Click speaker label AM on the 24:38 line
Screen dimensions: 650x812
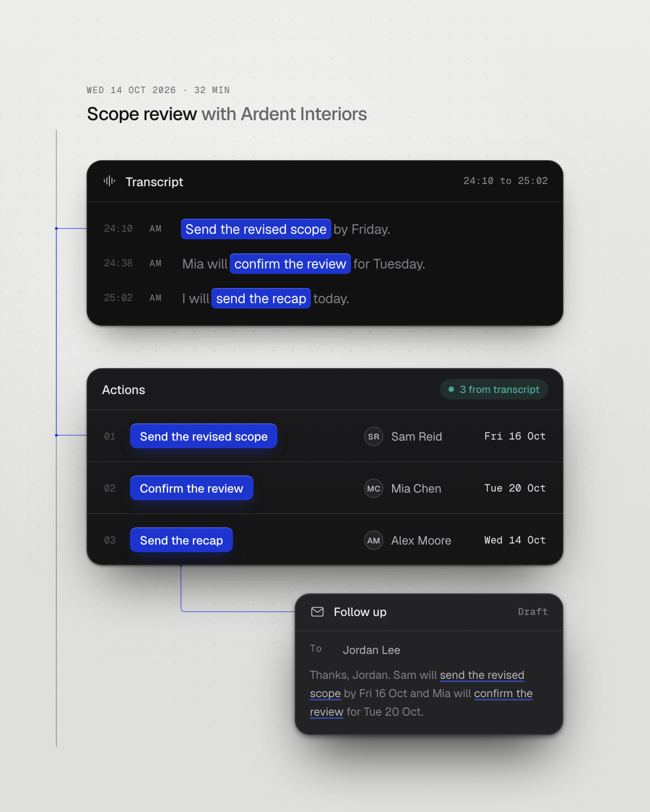[155, 263]
